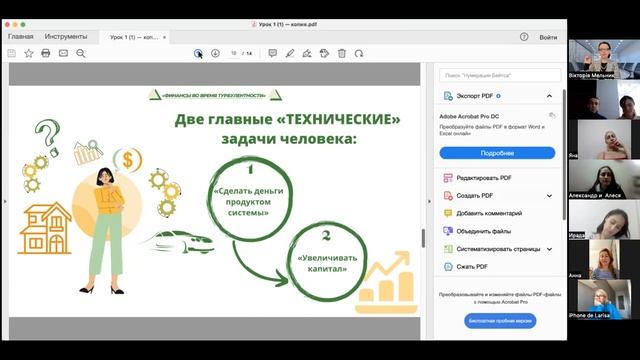Click the sign document pen icon
The height and width of the screenshot is (360, 640).
pyautogui.click(x=307, y=53)
